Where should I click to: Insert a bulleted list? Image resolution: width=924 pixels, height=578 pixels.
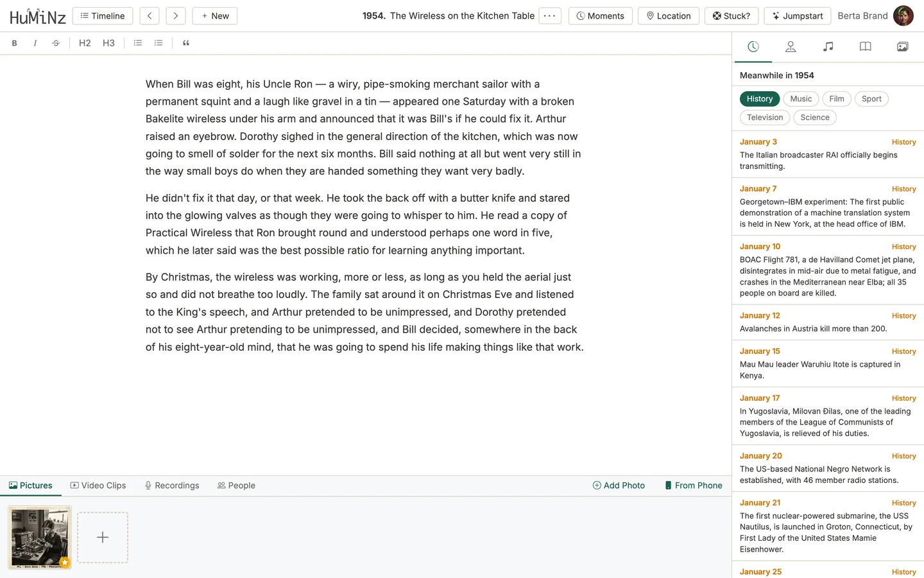138,43
